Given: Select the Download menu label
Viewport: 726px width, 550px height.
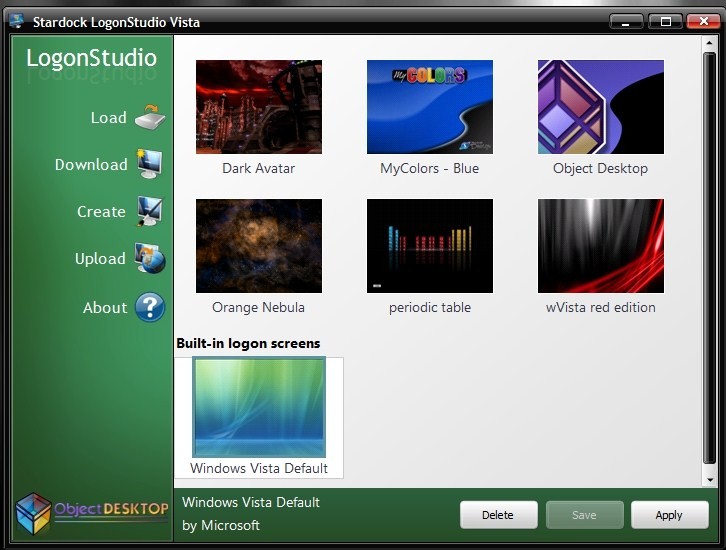Looking at the screenshot, I should tap(91, 164).
